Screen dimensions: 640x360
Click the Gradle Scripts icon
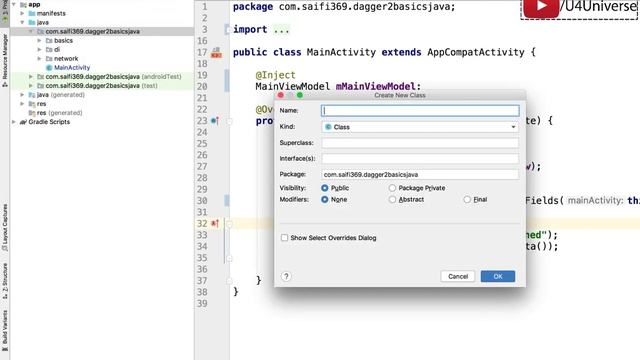click(x=23, y=122)
